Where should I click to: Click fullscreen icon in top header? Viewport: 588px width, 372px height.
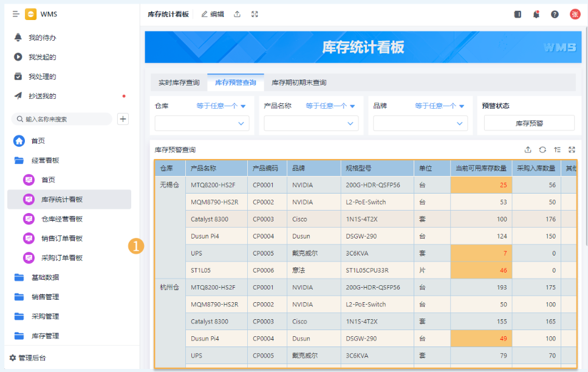click(x=255, y=14)
